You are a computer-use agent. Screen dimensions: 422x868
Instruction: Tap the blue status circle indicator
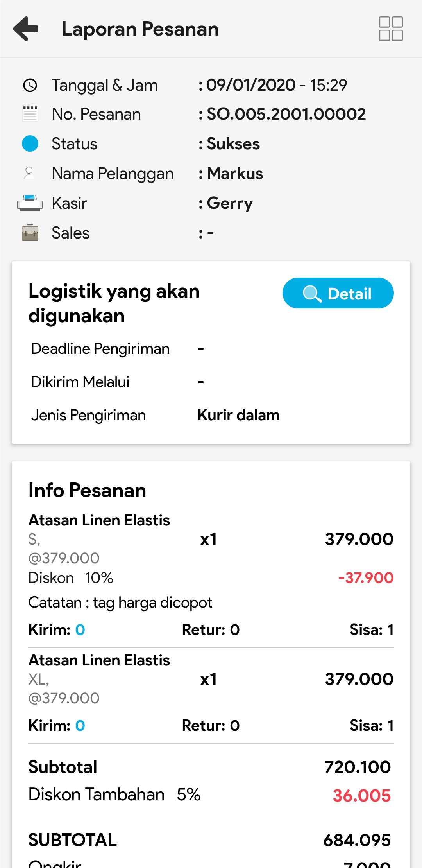click(x=30, y=143)
